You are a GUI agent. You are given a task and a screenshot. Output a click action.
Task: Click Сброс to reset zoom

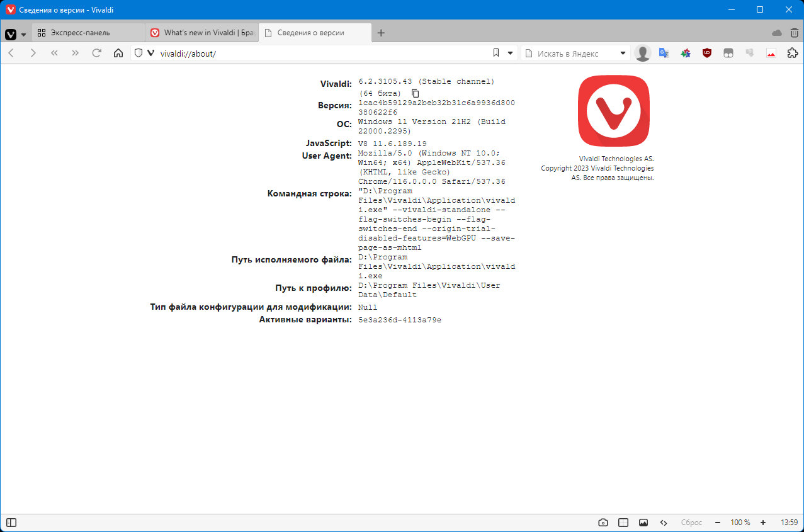coord(691,523)
